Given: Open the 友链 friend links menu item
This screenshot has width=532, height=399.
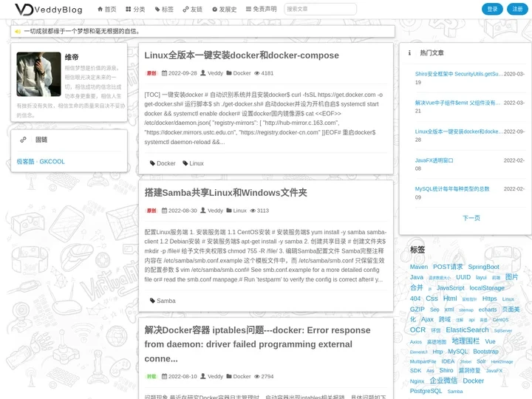Looking at the screenshot, I should click(x=193, y=9).
